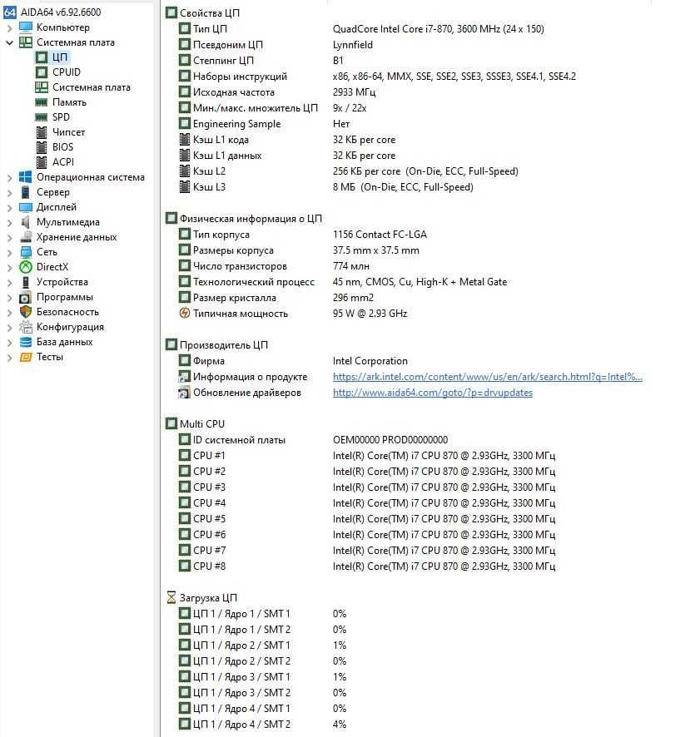Click the Кэш L3 chip icon

tap(185, 187)
